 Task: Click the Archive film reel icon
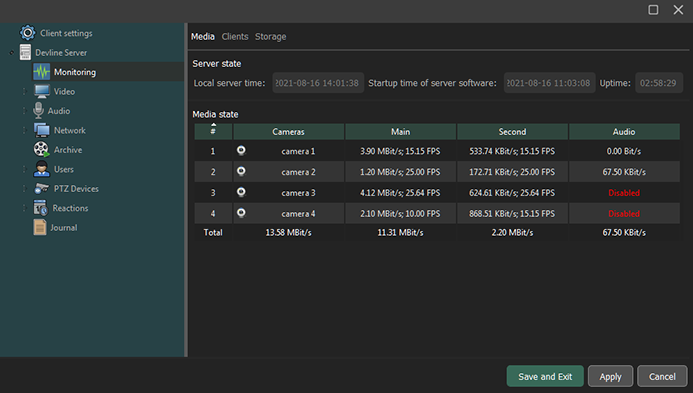coord(42,149)
